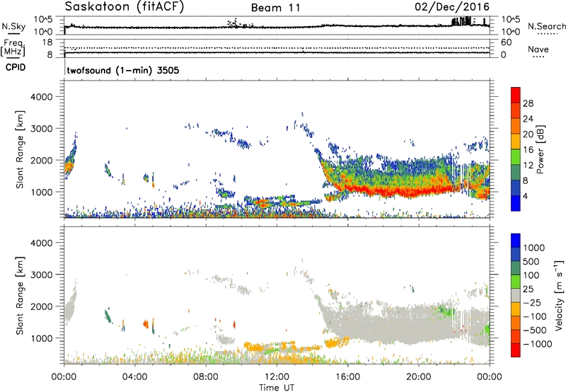Click the "16" Power colorbar value

528,149
